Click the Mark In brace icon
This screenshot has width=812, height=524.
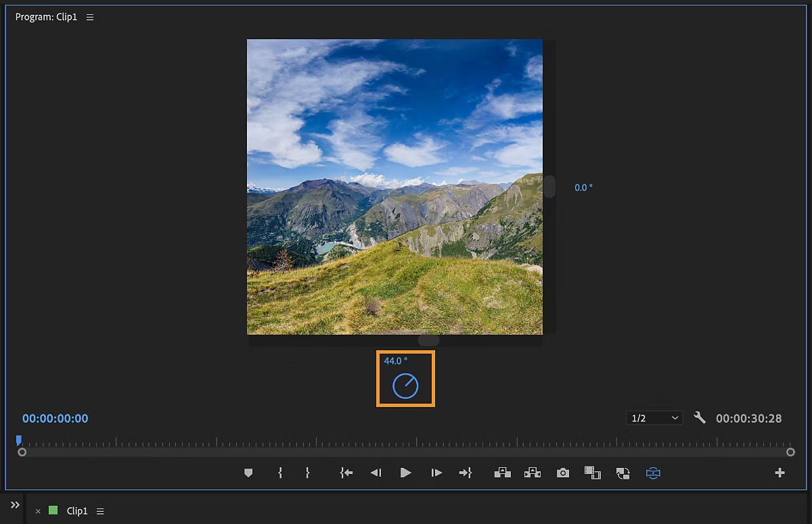(x=280, y=473)
